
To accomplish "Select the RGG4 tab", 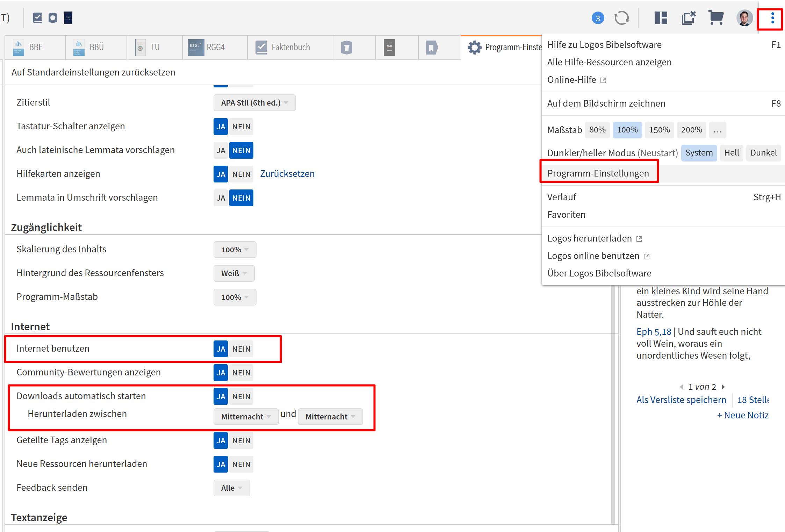I will click(x=215, y=48).
